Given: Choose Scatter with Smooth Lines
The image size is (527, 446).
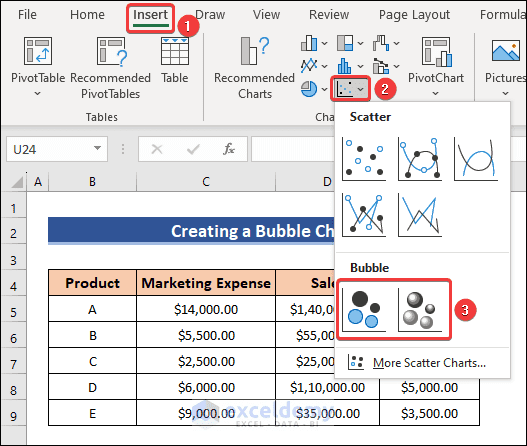Looking at the screenshot, I should click(x=476, y=158).
